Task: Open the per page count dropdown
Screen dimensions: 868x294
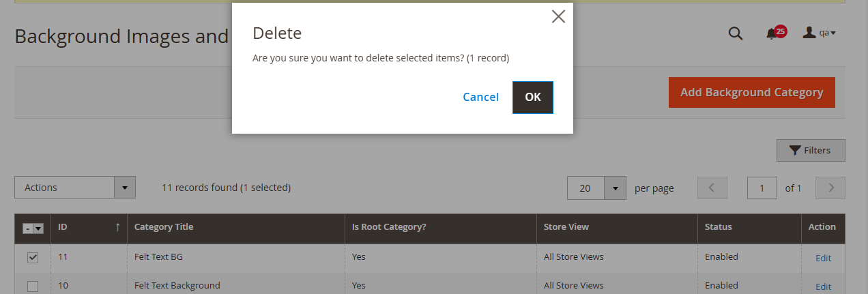Action: 615,188
